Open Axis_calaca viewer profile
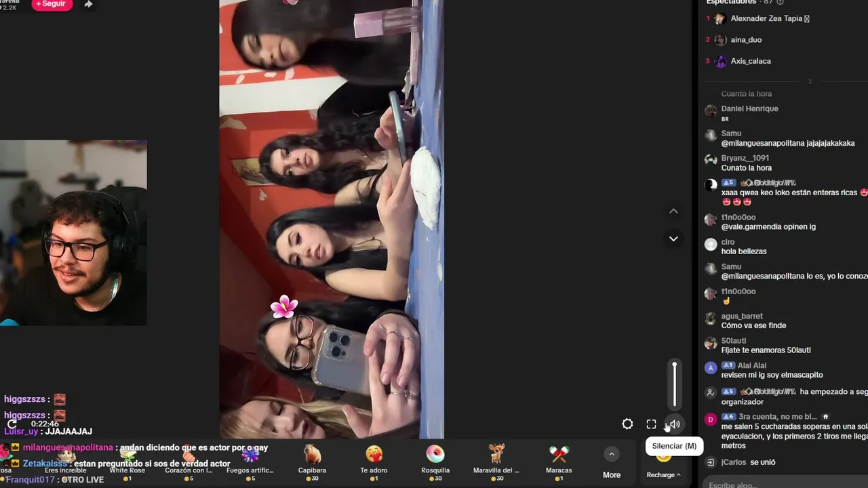 [751, 61]
